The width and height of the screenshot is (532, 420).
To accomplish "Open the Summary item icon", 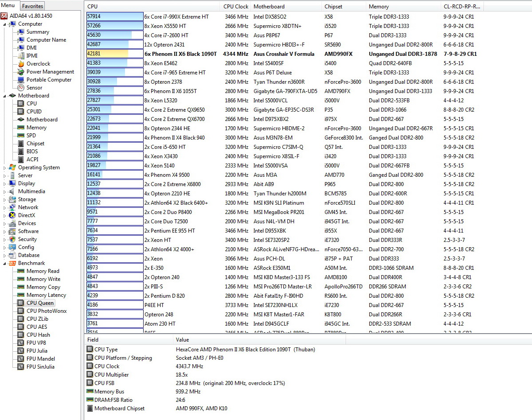I will point(21,32).
